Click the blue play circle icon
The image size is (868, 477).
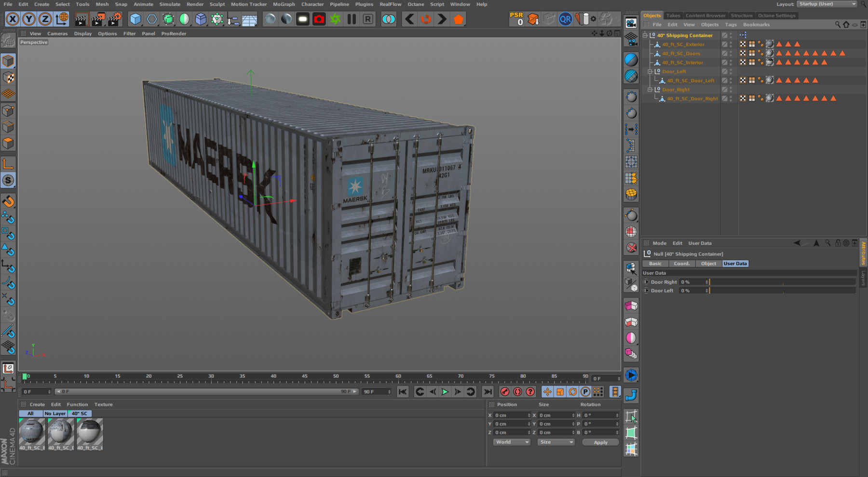631,375
